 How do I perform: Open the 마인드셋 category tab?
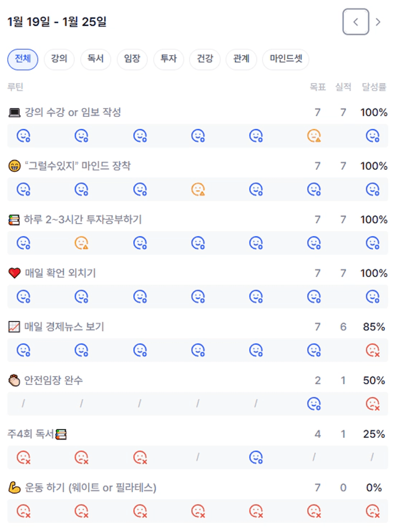pos(286,60)
